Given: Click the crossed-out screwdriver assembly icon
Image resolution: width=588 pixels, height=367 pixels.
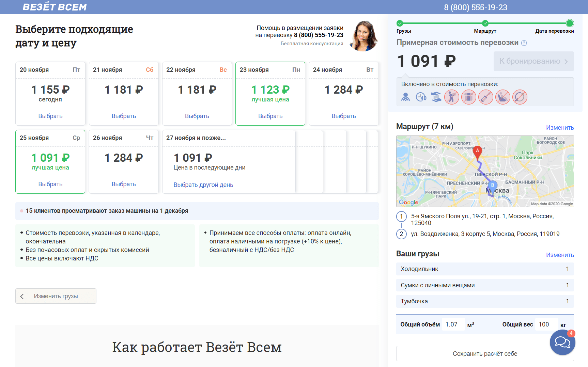Looking at the screenshot, I should [x=486, y=97].
